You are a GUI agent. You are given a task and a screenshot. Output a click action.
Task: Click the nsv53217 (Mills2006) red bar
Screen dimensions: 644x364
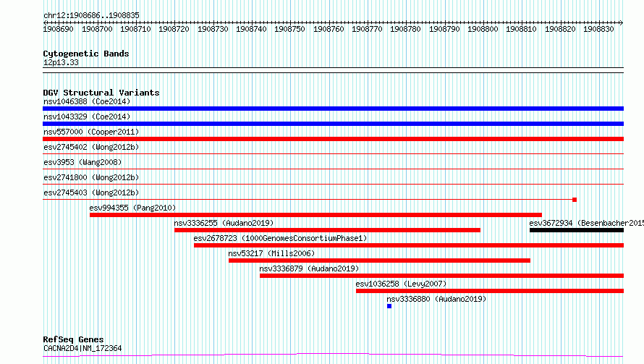pyautogui.click(x=379, y=261)
